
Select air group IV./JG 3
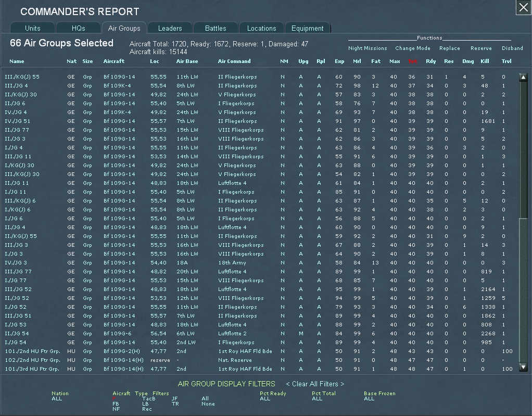(x=16, y=262)
